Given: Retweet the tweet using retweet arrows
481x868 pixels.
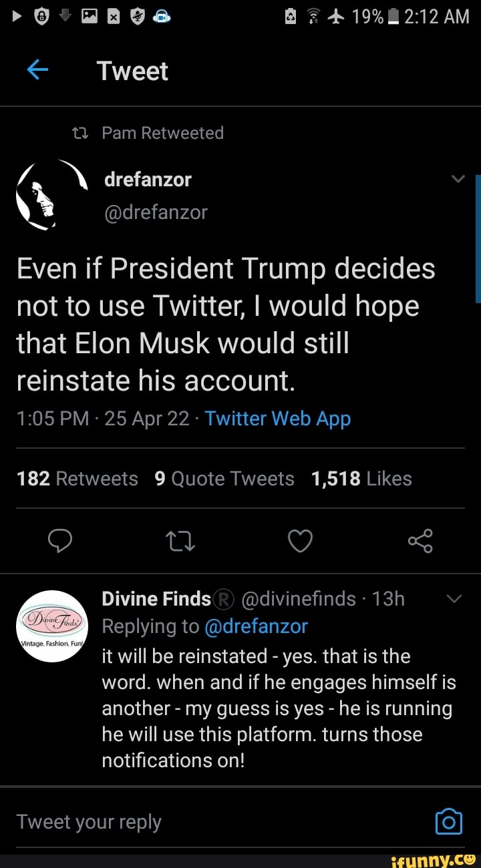Looking at the screenshot, I should (180, 541).
